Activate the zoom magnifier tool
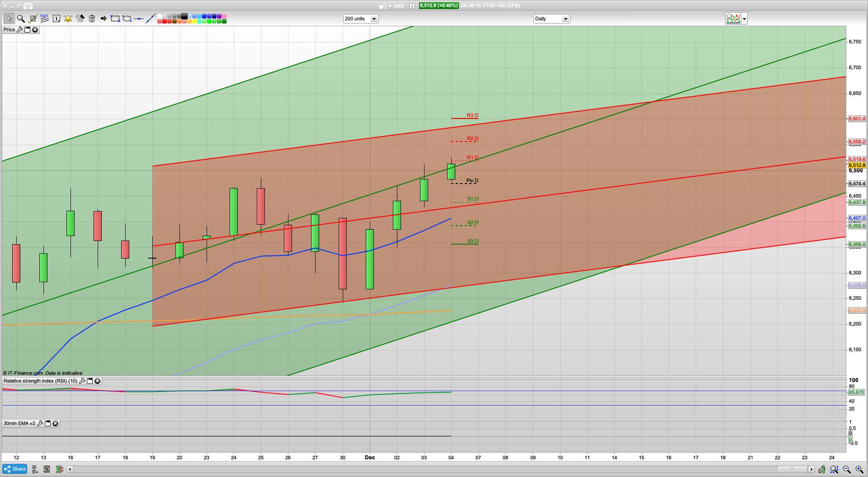Viewport: 868px width, 477px height. [x=21, y=19]
